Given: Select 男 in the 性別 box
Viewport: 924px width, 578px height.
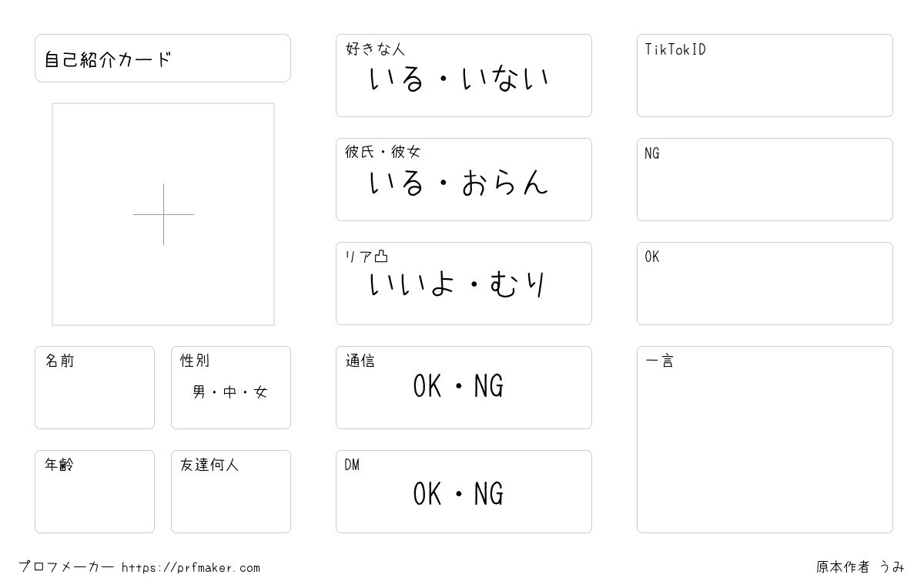Looking at the screenshot, I should 199,392.
